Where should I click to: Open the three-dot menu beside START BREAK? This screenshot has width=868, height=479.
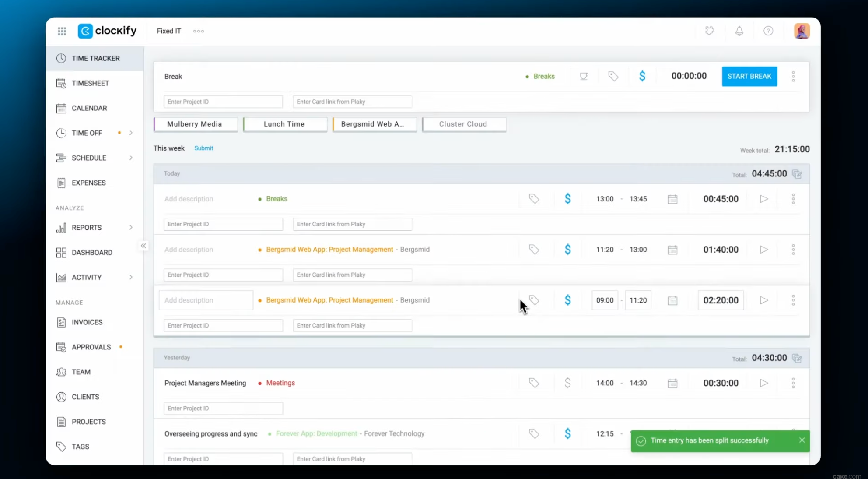pos(793,76)
